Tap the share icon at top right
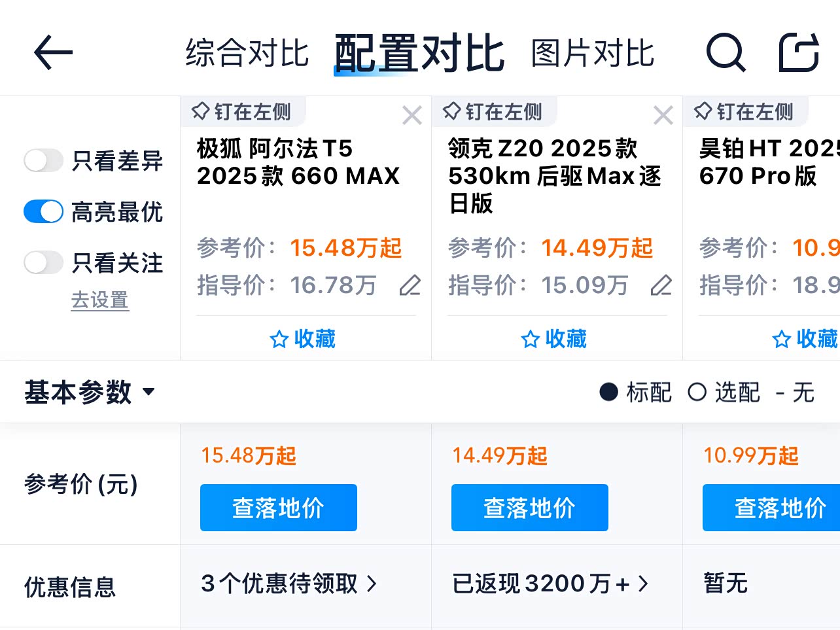This screenshot has height=630, width=840. pyautogui.click(x=799, y=52)
